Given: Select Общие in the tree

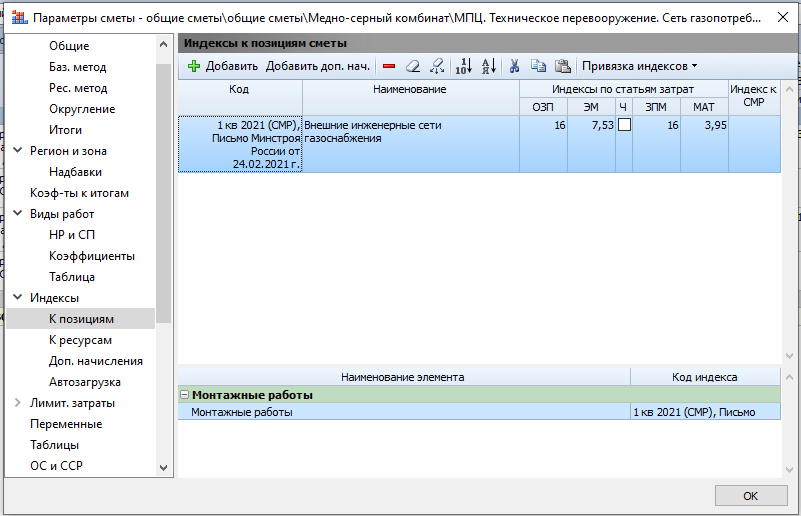Looking at the screenshot, I should tap(69, 46).
